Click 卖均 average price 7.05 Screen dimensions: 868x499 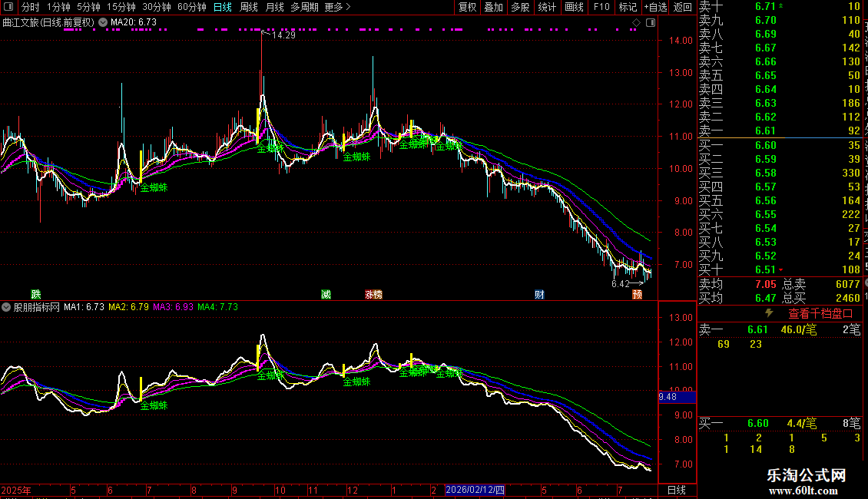(766, 284)
